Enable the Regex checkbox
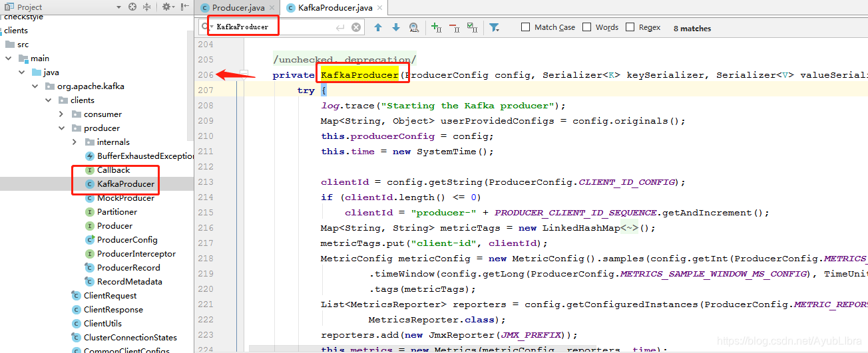 [630, 27]
